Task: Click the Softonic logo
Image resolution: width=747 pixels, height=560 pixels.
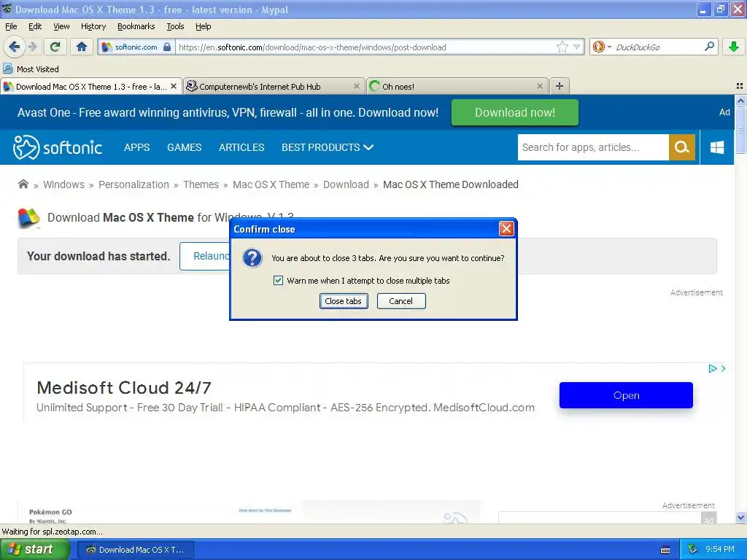Action: 58,147
